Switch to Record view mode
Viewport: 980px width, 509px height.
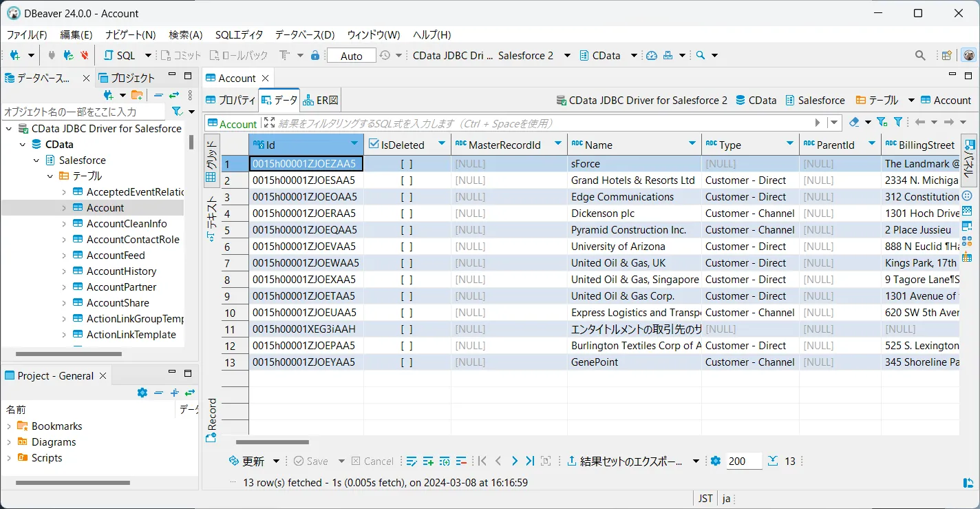point(211,421)
